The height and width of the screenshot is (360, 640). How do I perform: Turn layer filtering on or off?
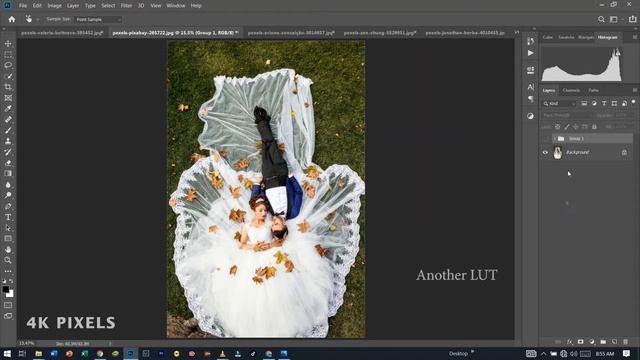tap(633, 102)
